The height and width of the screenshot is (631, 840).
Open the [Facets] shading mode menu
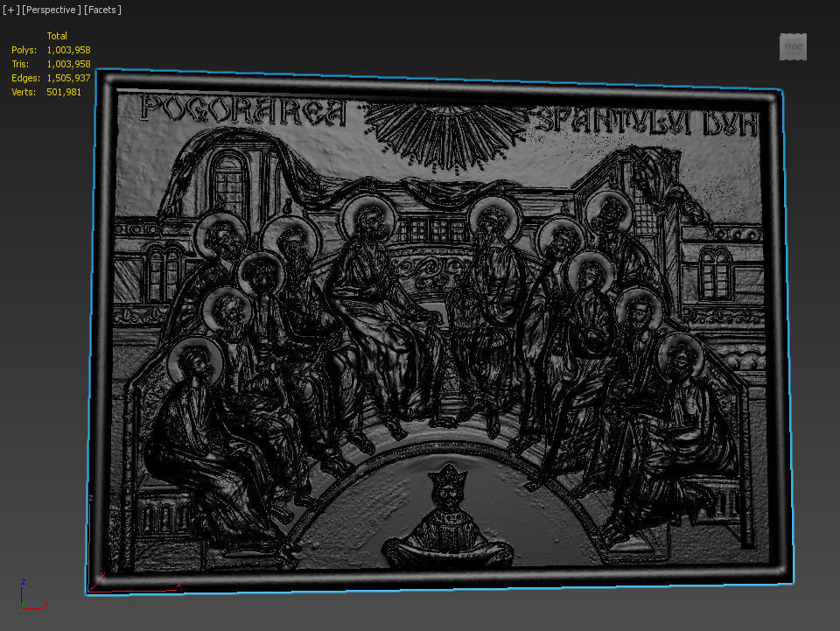click(102, 10)
